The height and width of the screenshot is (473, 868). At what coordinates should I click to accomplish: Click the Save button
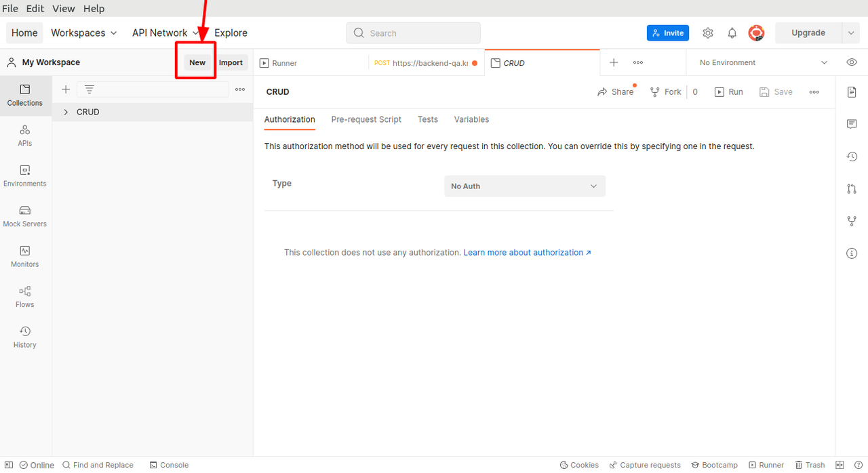point(776,92)
